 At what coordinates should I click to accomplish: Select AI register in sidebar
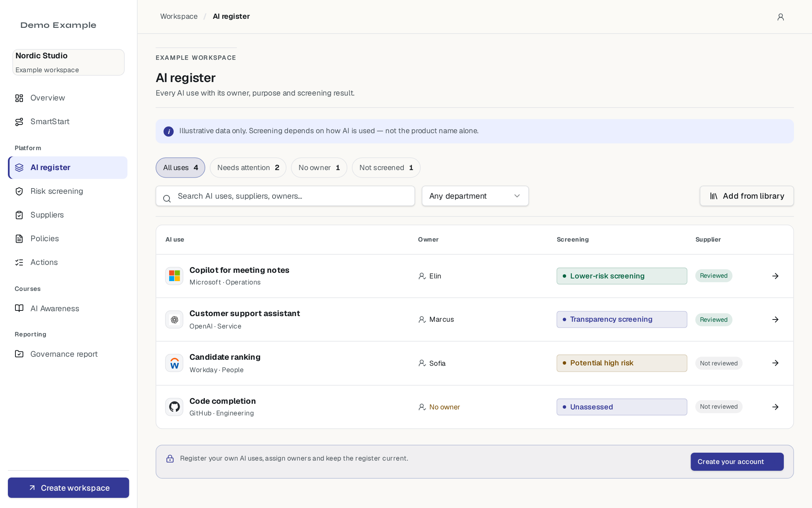tap(68, 167)
